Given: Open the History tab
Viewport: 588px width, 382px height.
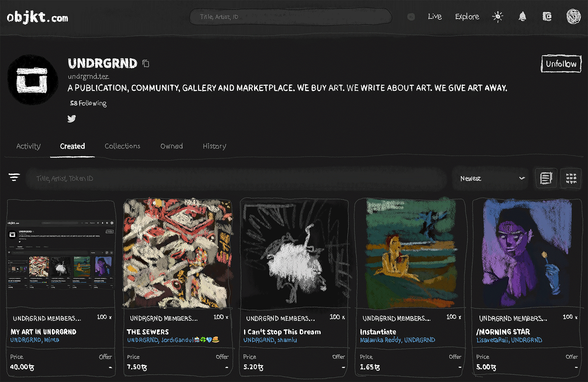Looking at the screenshot, I should 214,146.
